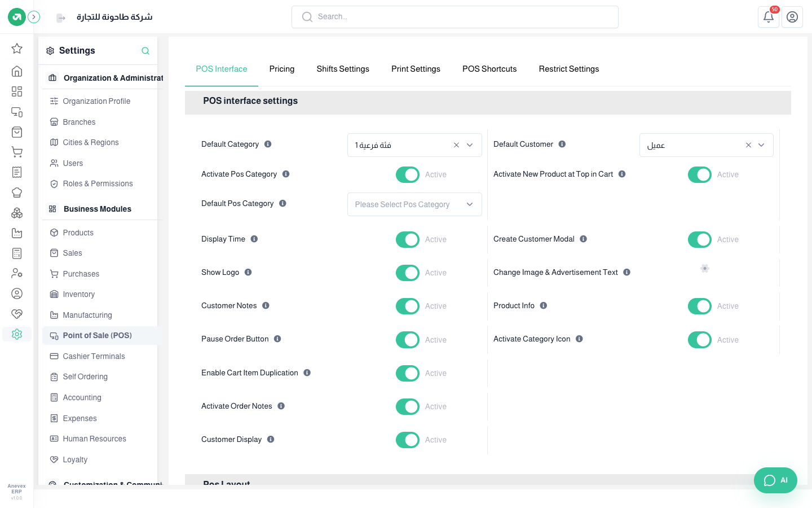Click the Anevex logo icon
Viewport: 812px width, 508px height.
(17, 17)
